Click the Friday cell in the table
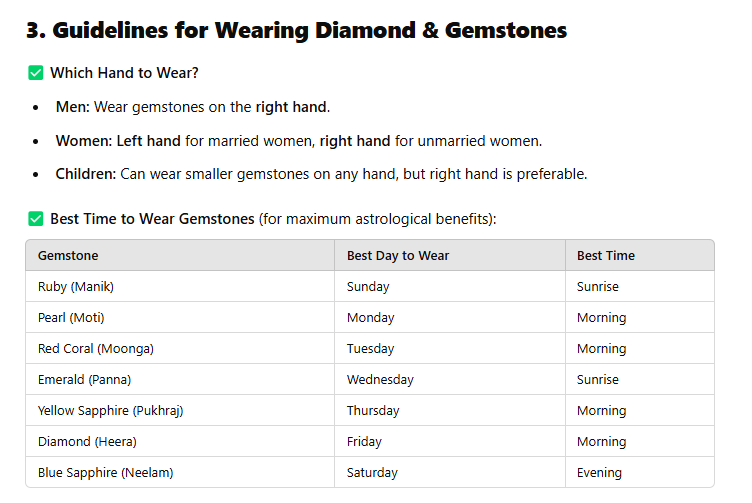The image size is (752, 503). coord(450,442)
